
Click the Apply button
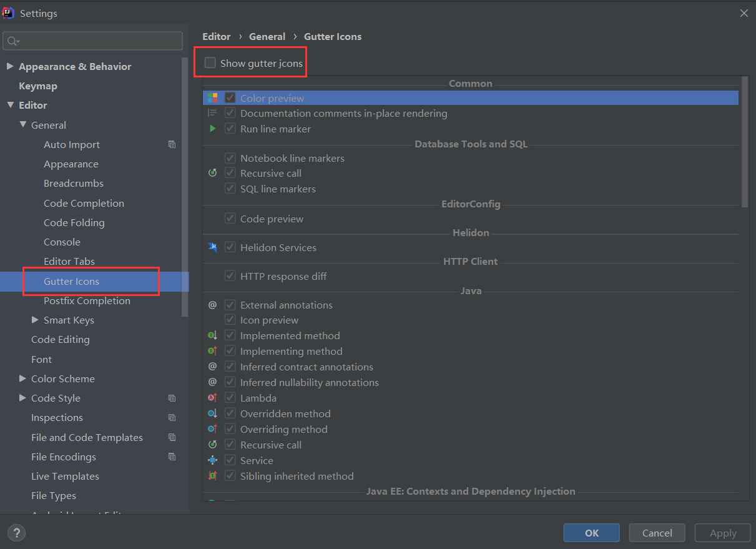722,533
